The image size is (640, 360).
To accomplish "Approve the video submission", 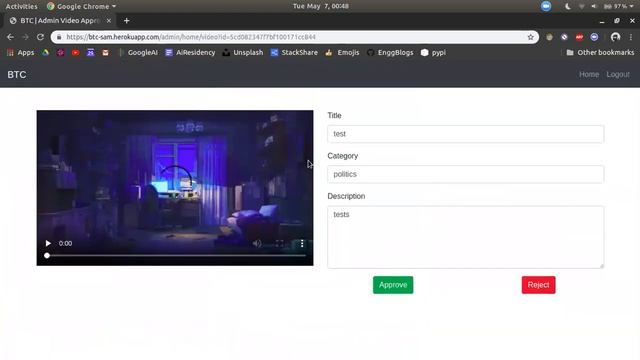I will pos(393,285).
